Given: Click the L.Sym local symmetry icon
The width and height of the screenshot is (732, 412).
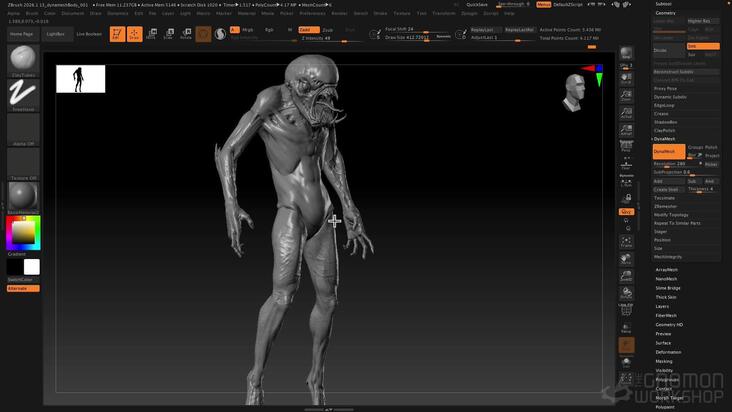Looking at the screenshot, I should [626, 182].
